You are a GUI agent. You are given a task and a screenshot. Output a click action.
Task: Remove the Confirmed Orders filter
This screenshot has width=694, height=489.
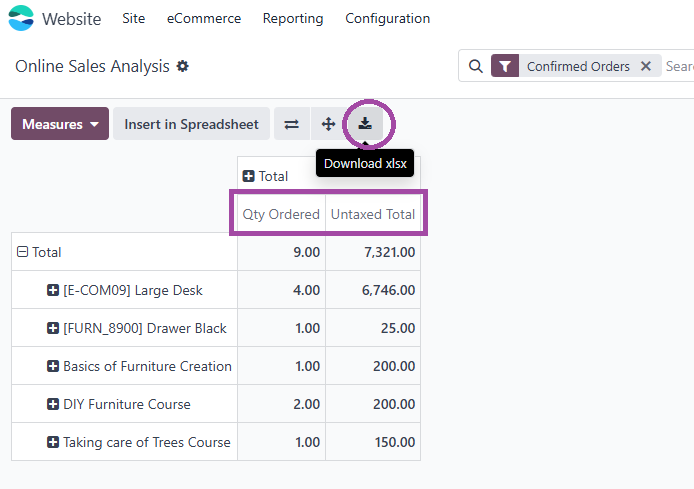point(646,66)
